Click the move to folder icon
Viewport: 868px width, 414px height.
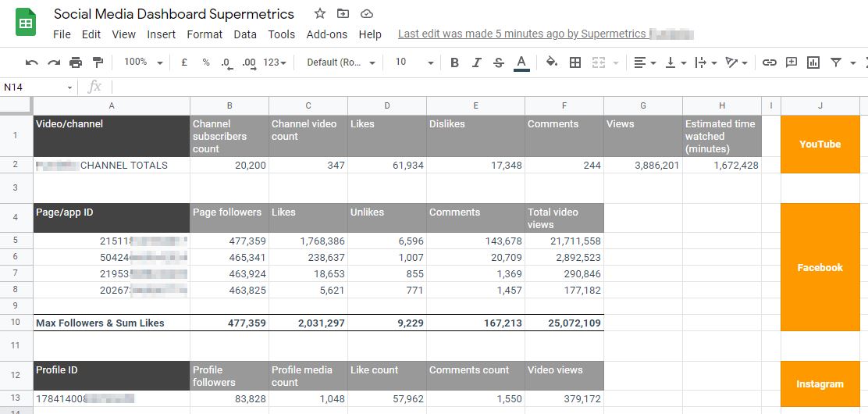tap(343, 14)
